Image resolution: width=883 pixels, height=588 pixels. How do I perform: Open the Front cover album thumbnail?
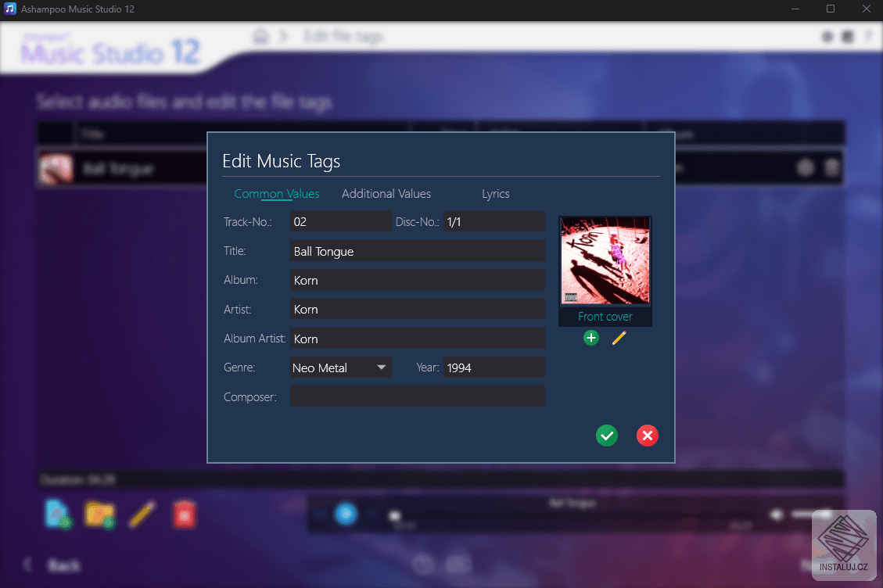605,261
